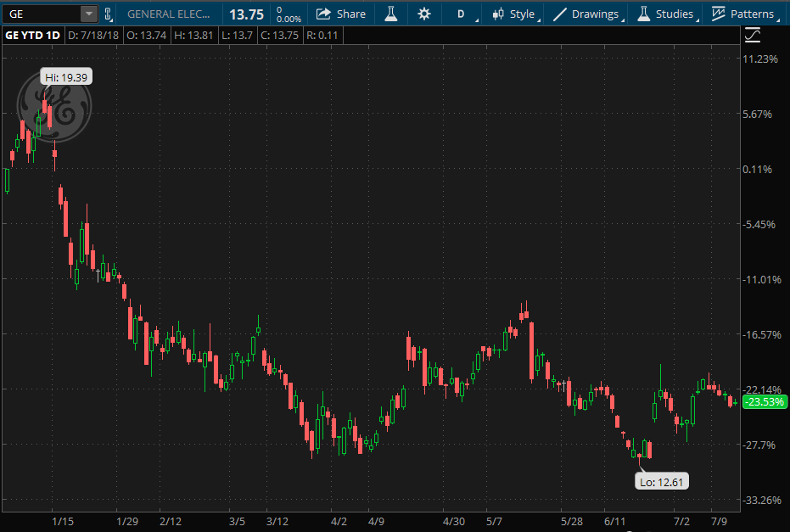Click the Drawings line icon

point(560,14)
